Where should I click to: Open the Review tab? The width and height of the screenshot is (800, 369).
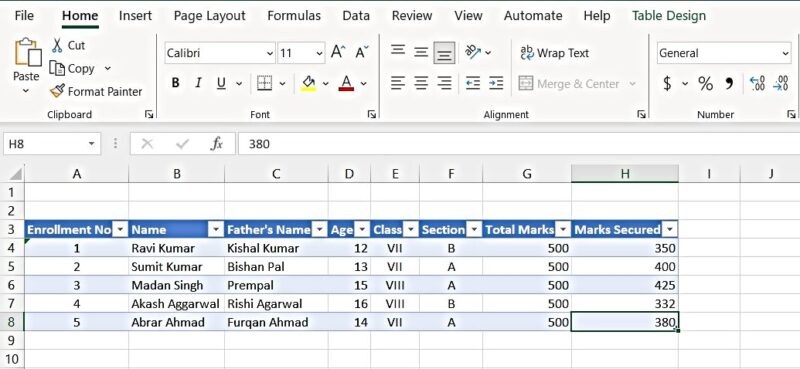[412, 16]
